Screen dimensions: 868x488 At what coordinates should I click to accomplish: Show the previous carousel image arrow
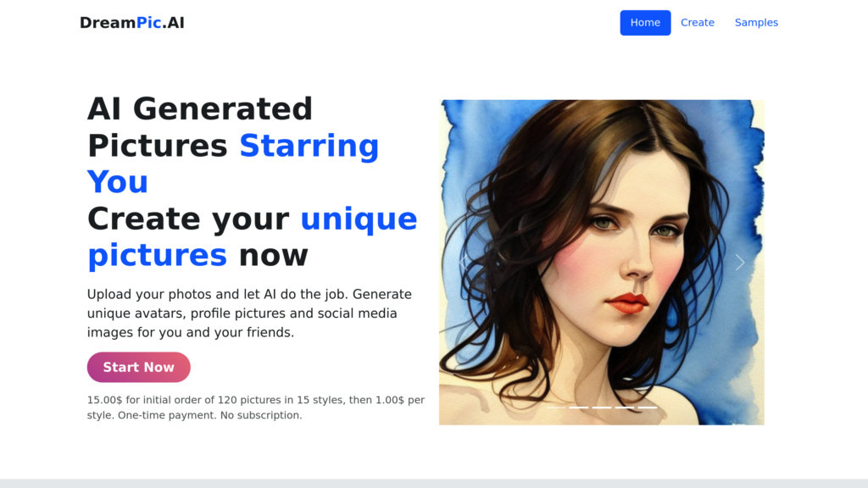point(464,263)
